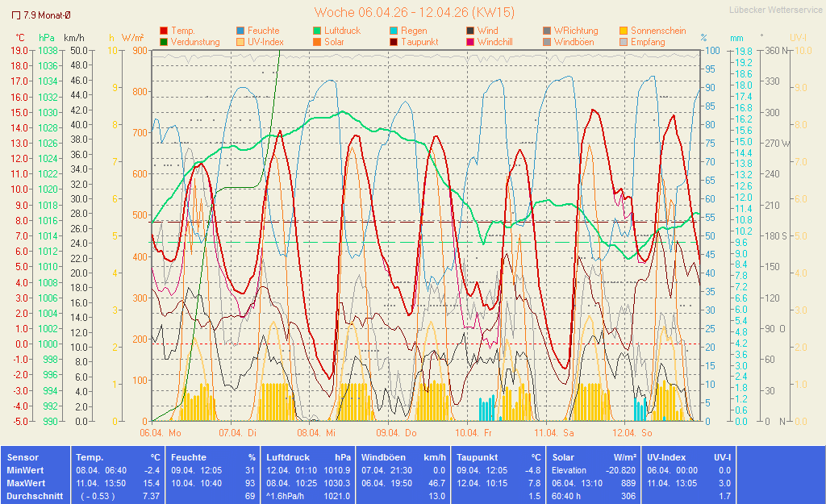
Task: Click the blue Feuchte legend square
Action: 240,31
